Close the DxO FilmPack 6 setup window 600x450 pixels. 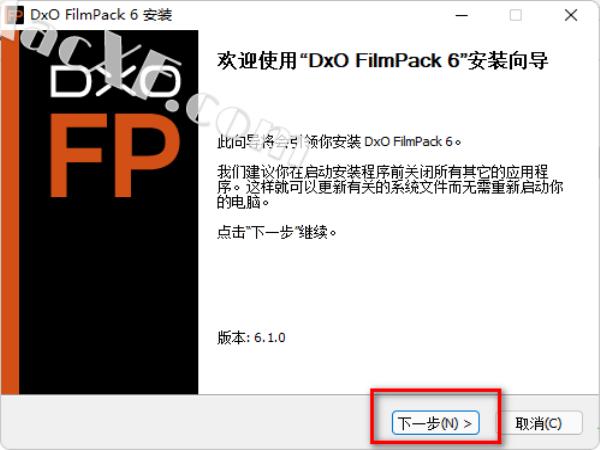[x=571, y=15]
